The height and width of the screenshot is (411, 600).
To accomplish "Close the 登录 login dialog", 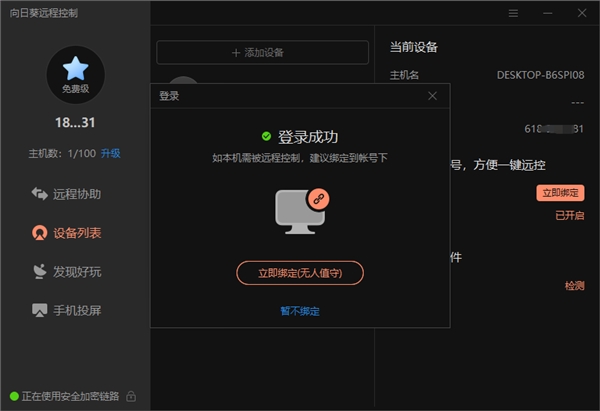I will [x=432, y=96].
